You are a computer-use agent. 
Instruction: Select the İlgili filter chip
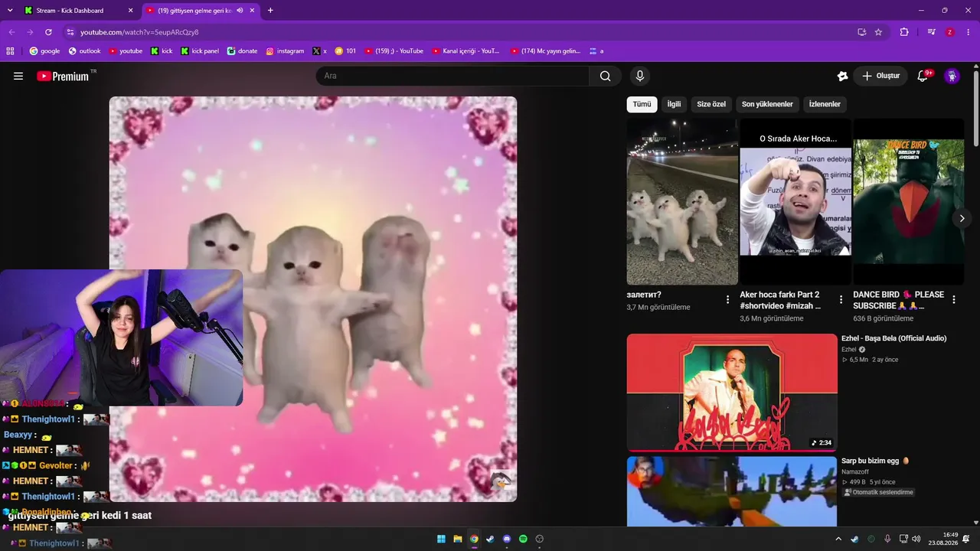[674, 104]
